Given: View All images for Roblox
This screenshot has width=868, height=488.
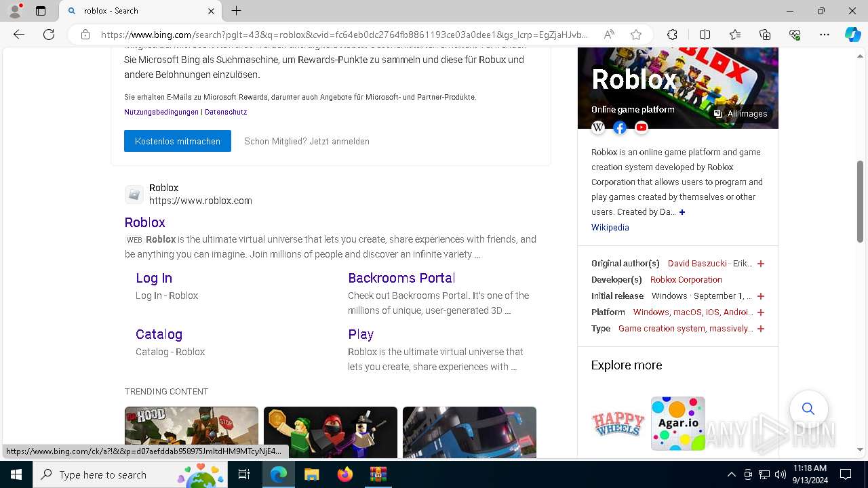Looking at the screenshot, I should 741,114.
